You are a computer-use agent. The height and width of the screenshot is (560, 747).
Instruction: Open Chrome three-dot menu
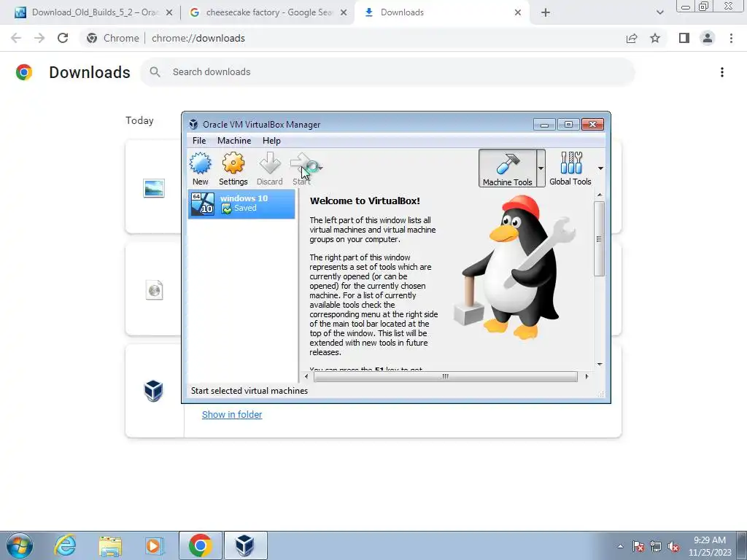731,38
